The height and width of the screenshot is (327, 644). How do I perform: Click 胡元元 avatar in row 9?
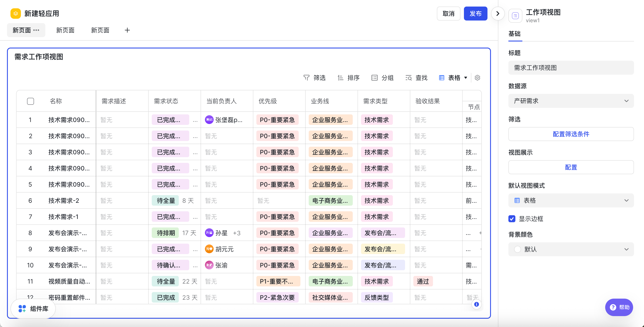pyautogui.click(x=209, y=249)
